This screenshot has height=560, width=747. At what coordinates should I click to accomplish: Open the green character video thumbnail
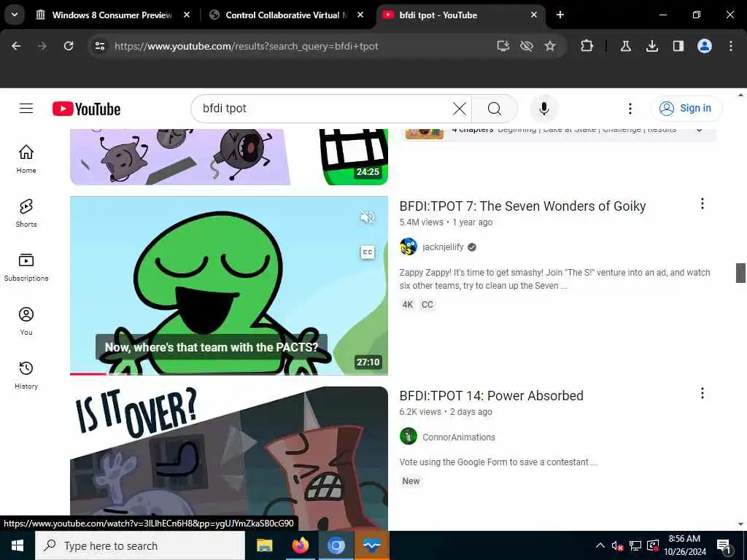228,286
